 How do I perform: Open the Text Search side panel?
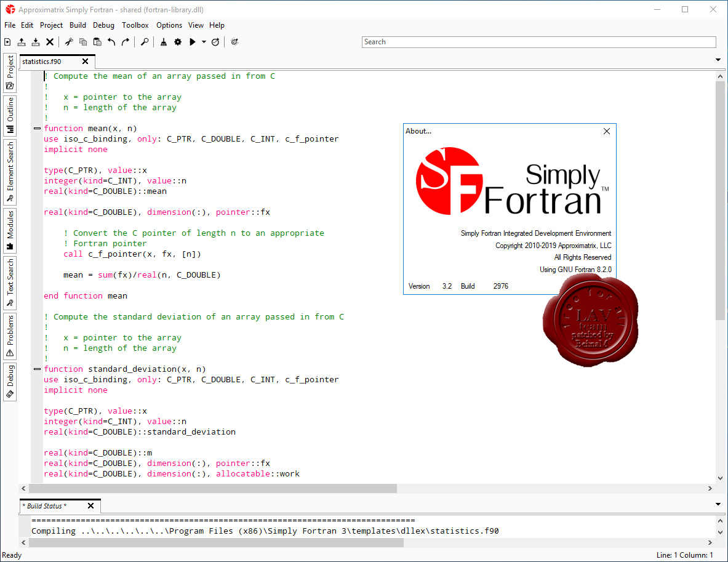10,283
